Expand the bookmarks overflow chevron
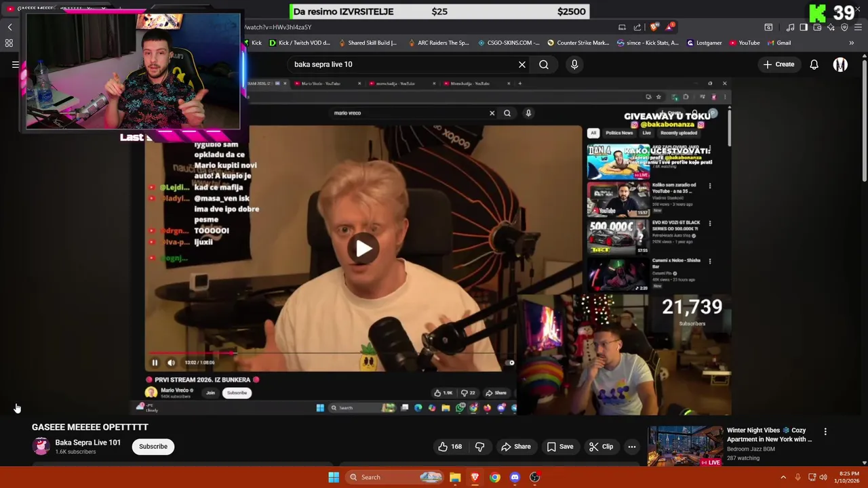Image resolution: width=868 pixels, height=488 pixels. coord(851,43)
